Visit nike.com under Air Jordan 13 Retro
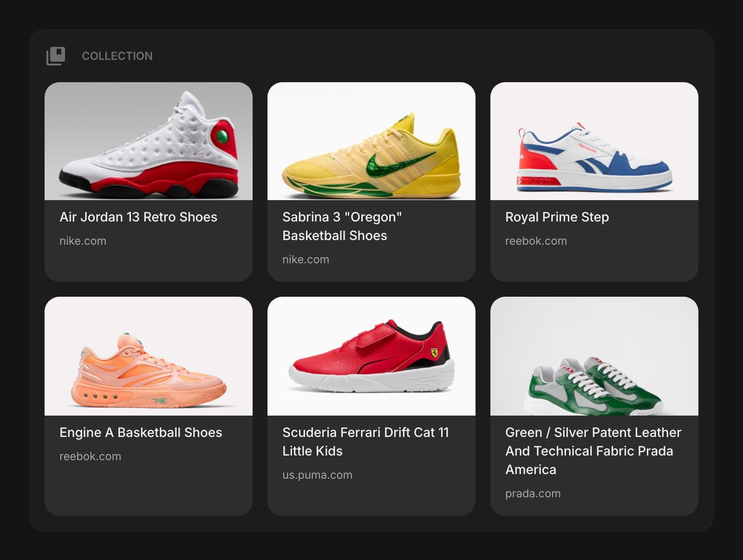Viewport: 743px width, 560px height. coord(83,241)
